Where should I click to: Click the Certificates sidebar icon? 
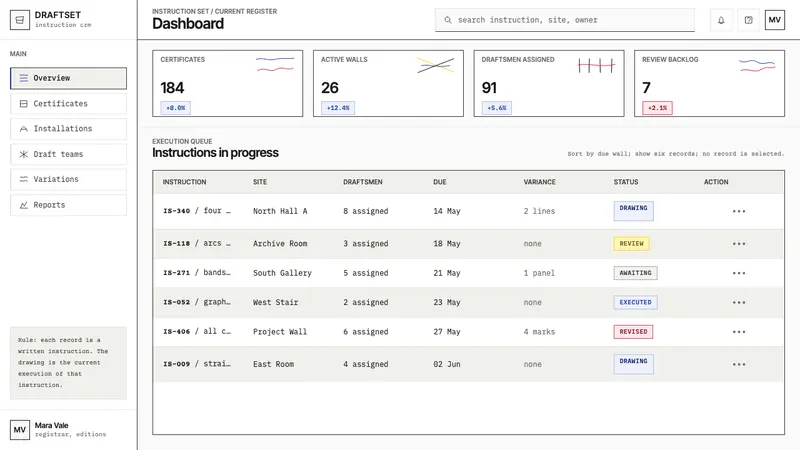(x=23, y=104)
